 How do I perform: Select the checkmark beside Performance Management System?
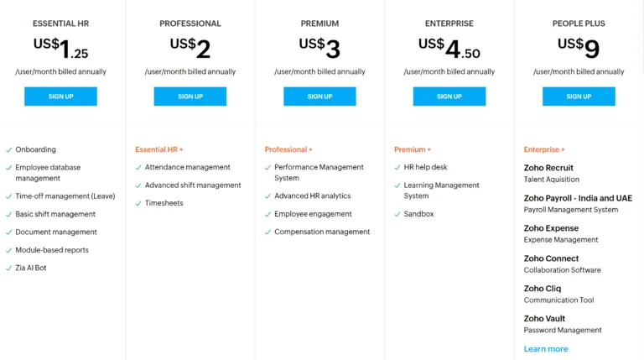click(267, 167)
